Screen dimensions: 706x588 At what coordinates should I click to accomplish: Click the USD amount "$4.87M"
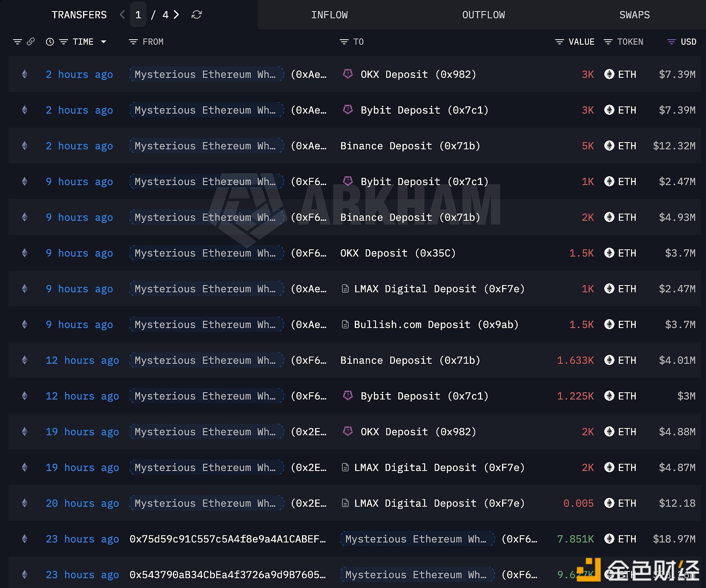point(677,468)
